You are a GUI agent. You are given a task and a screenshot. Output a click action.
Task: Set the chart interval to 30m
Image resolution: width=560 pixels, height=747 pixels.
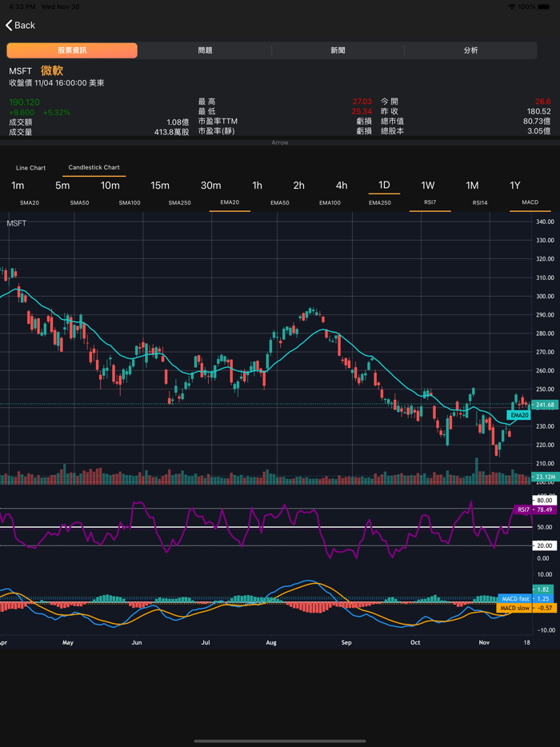[x=210, y=186]
